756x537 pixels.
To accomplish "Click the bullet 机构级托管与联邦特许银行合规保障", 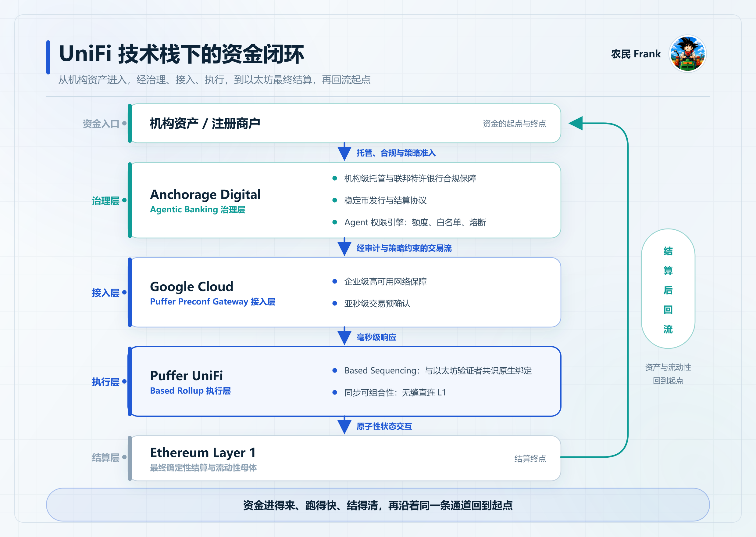I will click(x=410, y=178).
